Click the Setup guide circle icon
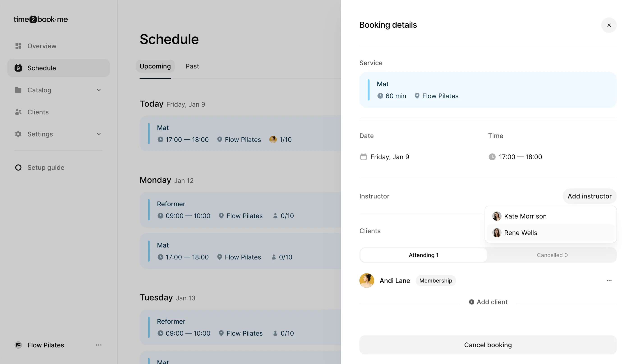The width and height of the screenshot is (635, 364). click(x=18, y=168)
